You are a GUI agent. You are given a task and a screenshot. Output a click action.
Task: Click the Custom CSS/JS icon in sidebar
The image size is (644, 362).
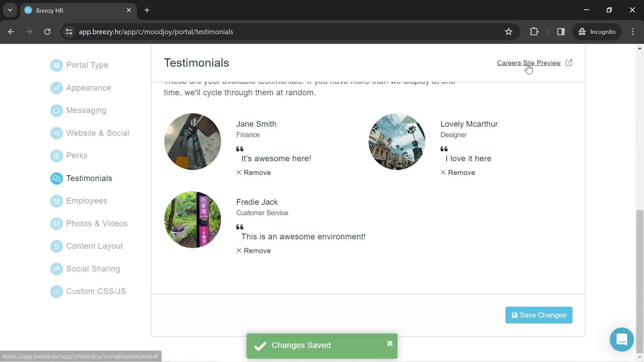tap(56, 291)
